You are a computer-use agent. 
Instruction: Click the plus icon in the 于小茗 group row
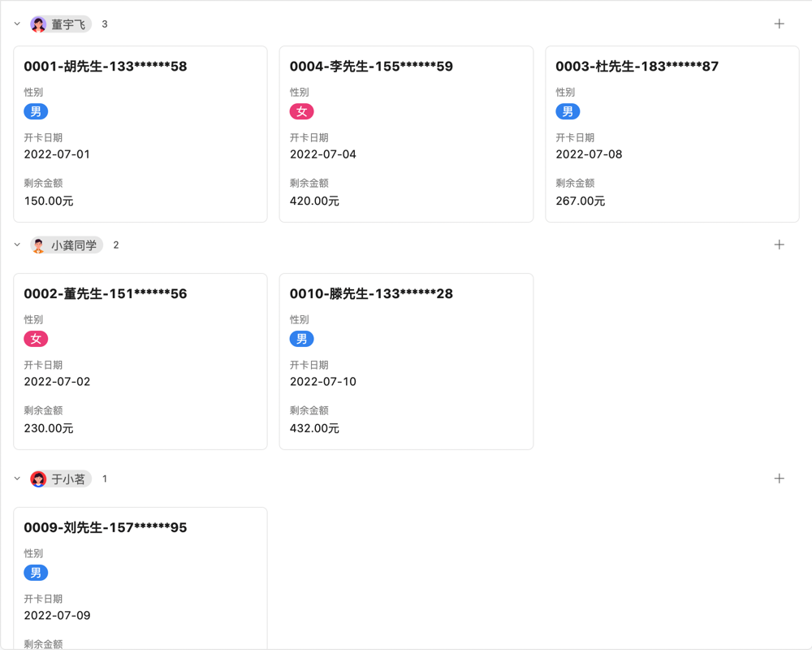point(780,479)
